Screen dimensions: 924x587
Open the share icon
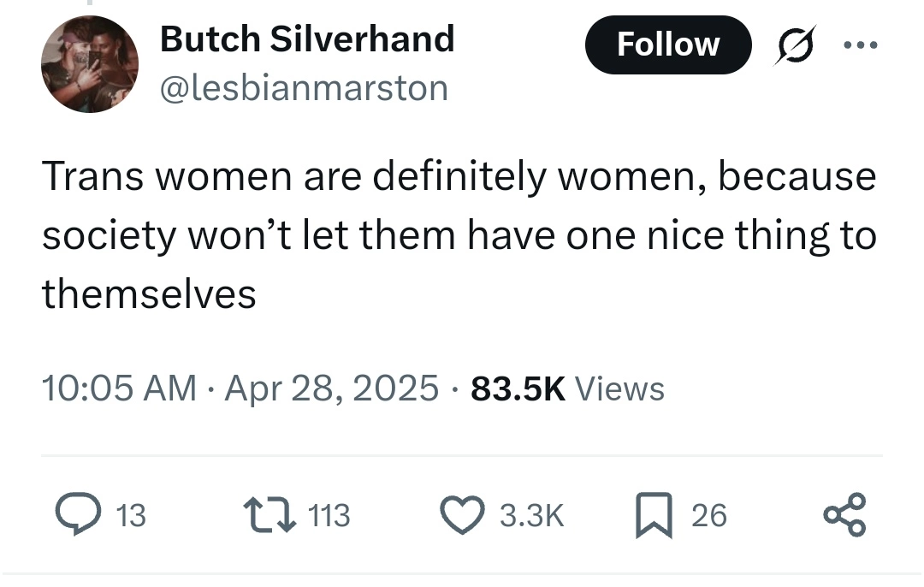[x=844, y=514]
